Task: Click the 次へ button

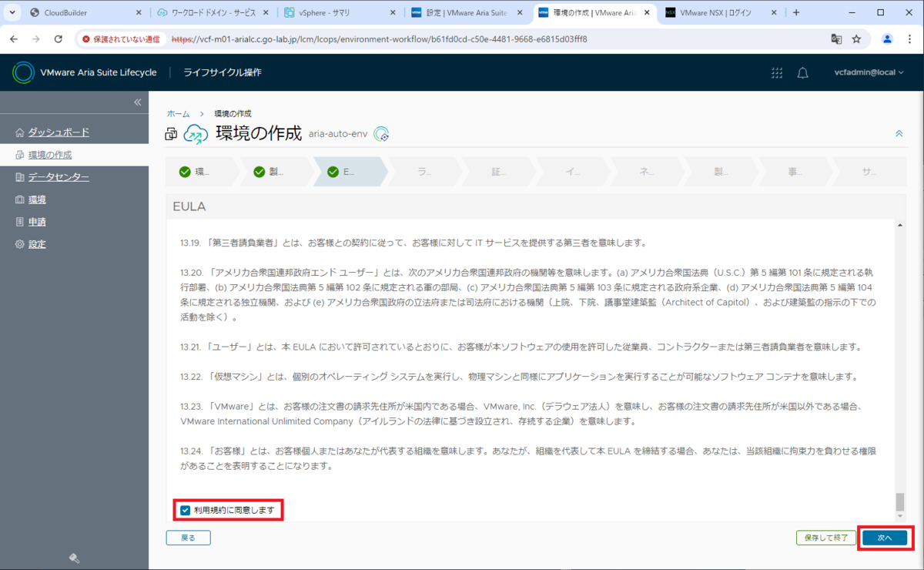Action: [x=885, y=538]
